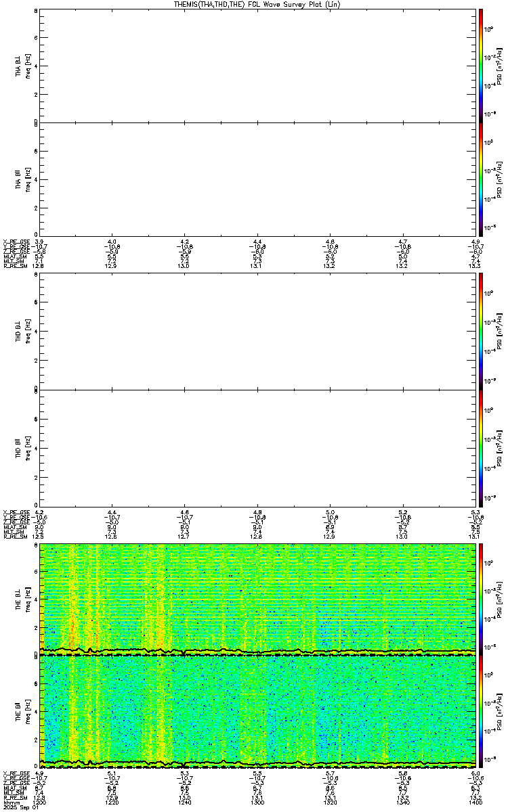
Task: Click the 1400 time tick label
Action: (475, 801)
